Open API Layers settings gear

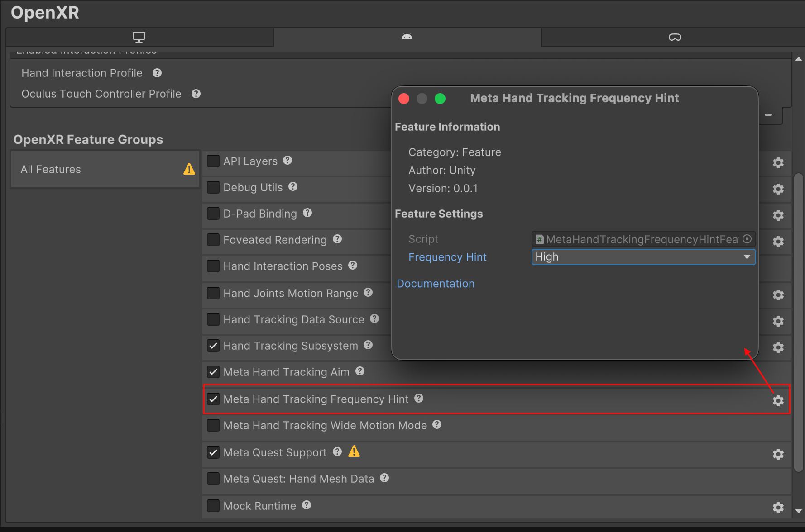pyautogui.click(x=778, y=163)
